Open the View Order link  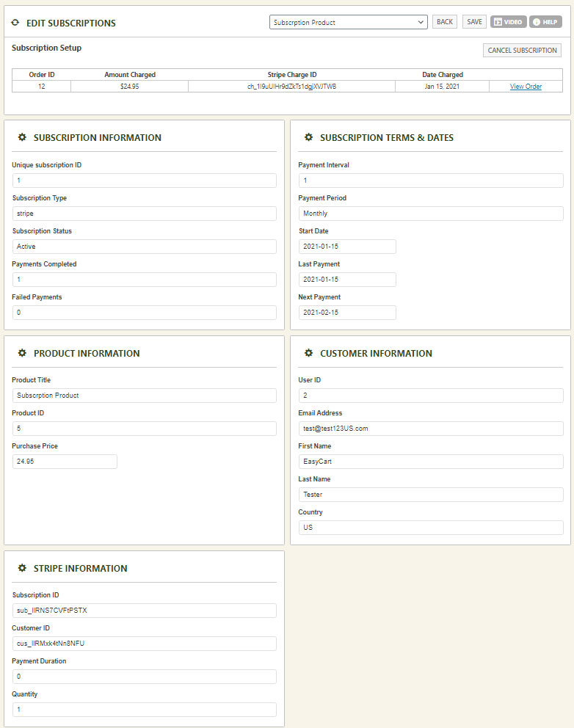(x=526, y=87)
